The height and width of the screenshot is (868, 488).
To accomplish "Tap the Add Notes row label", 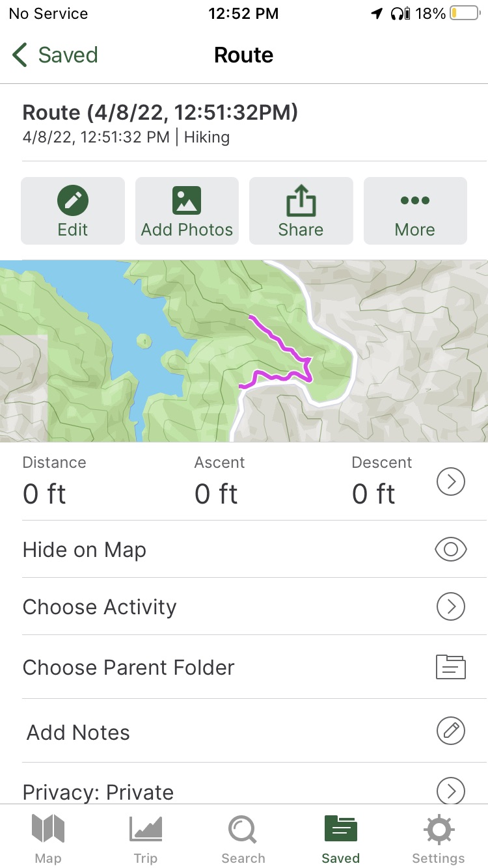I will (78, 733).
